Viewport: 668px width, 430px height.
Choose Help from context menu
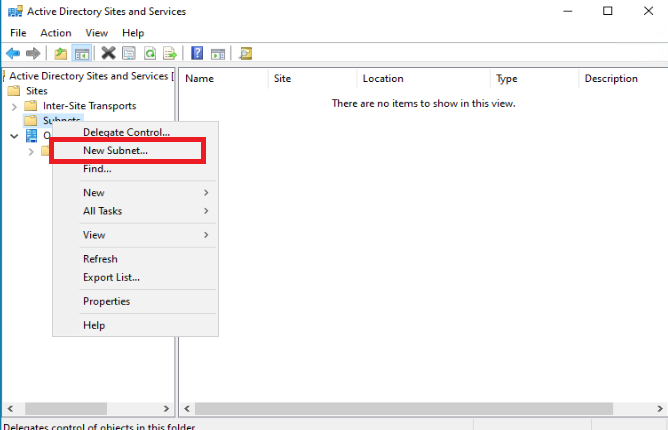94,325
